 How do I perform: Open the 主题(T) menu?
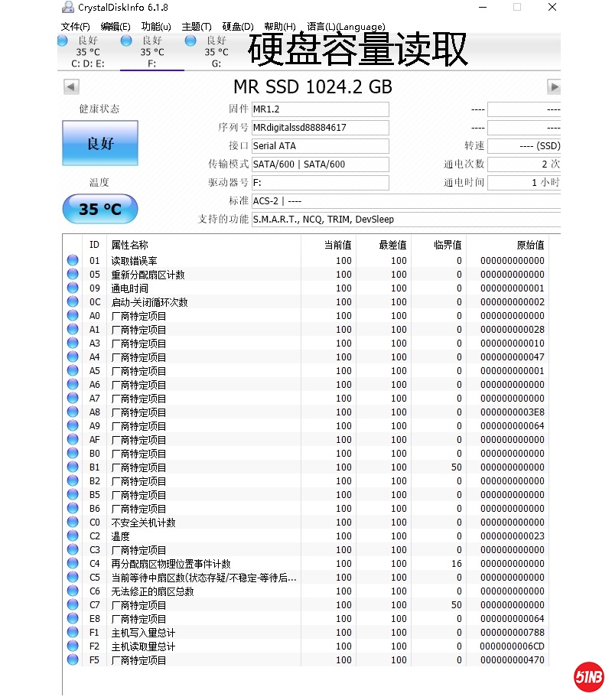tap(197, 27)
